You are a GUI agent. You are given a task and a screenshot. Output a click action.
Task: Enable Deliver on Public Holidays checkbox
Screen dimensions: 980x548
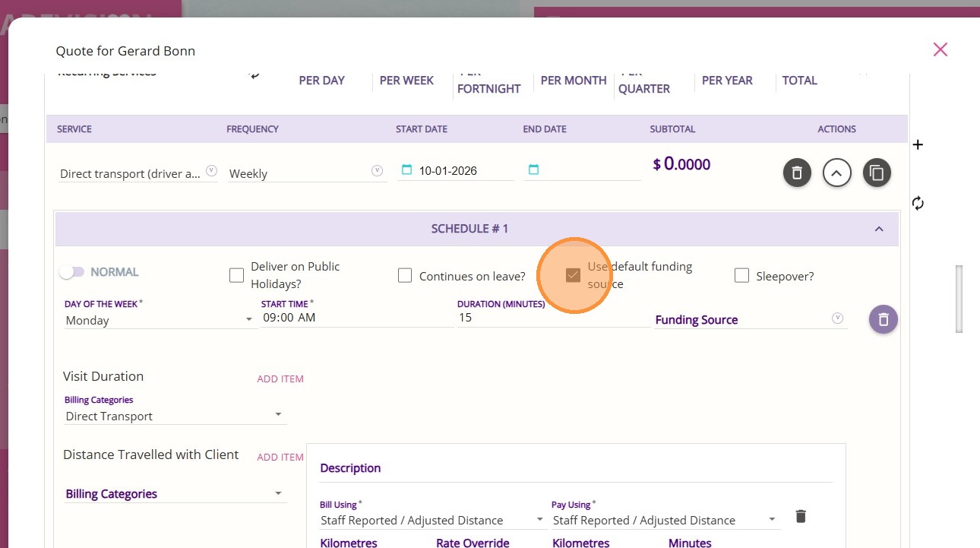pyautogui.click(x=236, y=275)
